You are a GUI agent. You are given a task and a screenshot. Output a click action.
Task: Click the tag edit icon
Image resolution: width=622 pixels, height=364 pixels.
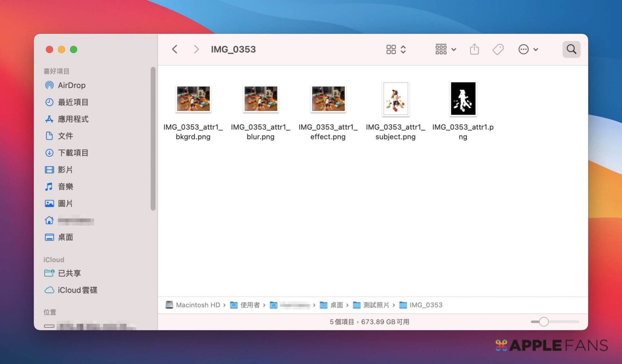pos(498,49)
